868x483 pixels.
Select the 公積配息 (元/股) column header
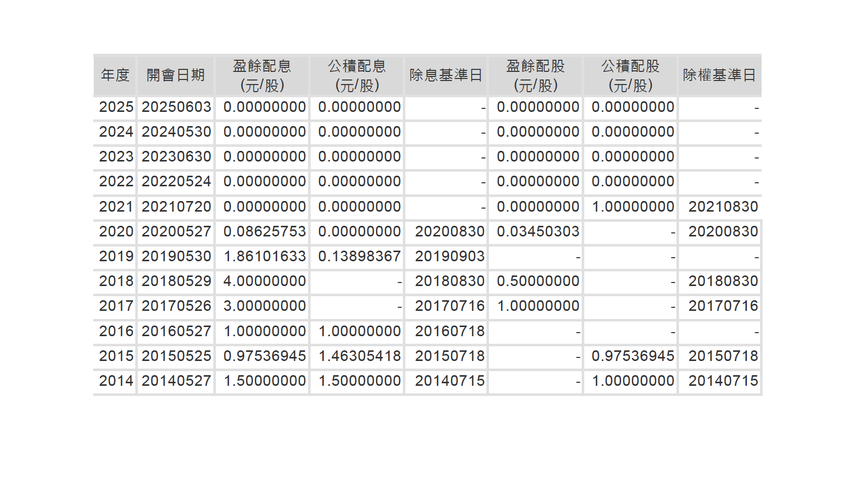357,75
